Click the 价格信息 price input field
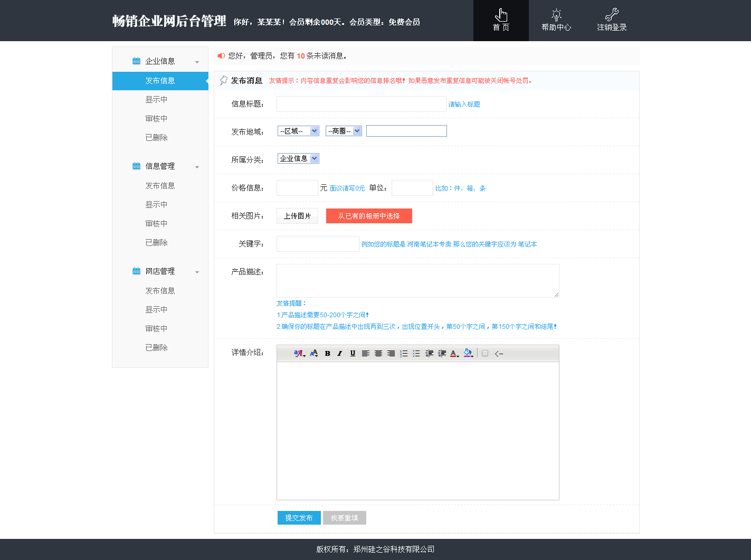This screenshot has width=751, height=560. tap(297, 188)
